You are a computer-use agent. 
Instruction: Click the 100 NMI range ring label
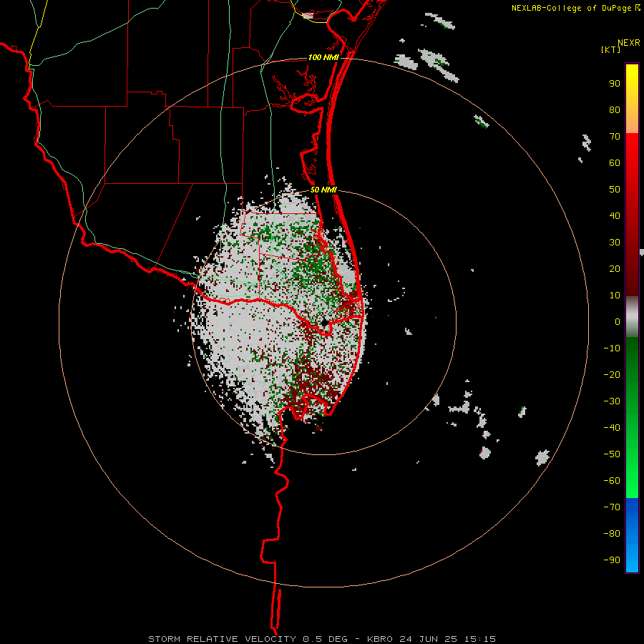click(x=323, y=57)
